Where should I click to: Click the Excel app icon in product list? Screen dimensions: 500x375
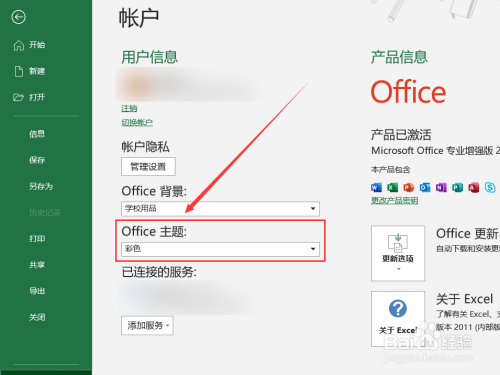[x=392, y=187]
